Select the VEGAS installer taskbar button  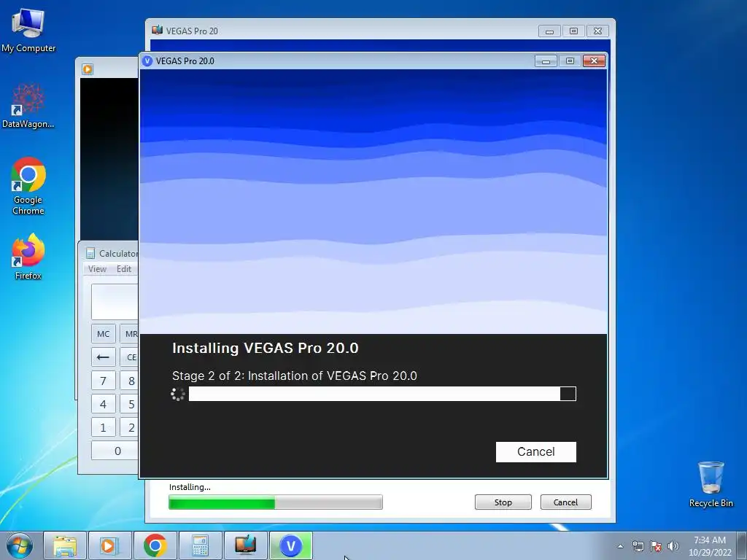(290, 545)
